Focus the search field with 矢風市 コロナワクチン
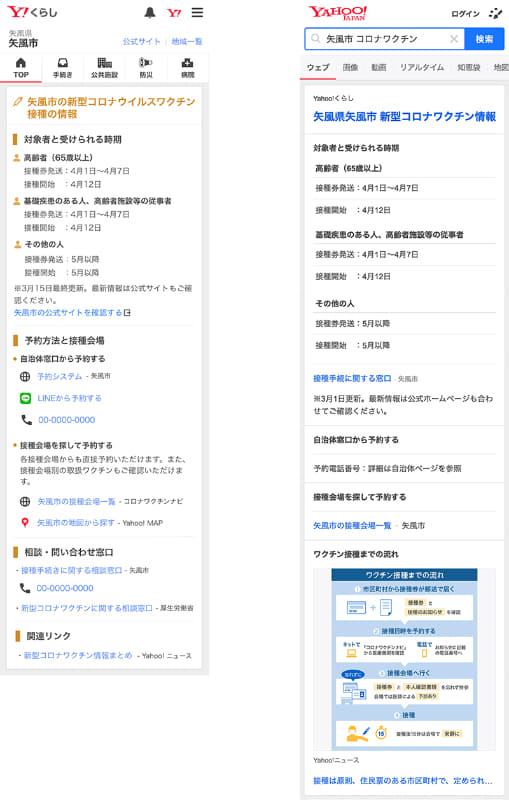This screenshot has height=800, width=509. [385, 39]
